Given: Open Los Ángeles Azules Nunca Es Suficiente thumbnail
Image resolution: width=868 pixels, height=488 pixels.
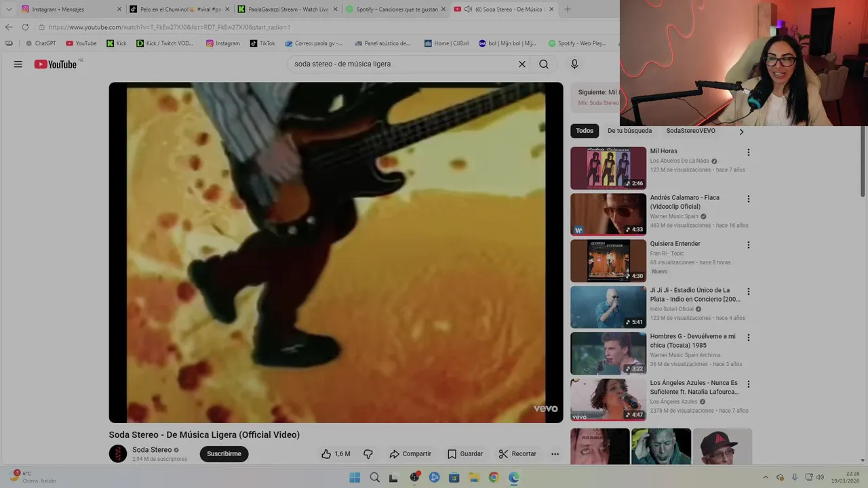Looking at the screenshot, I should click(608, 399).
